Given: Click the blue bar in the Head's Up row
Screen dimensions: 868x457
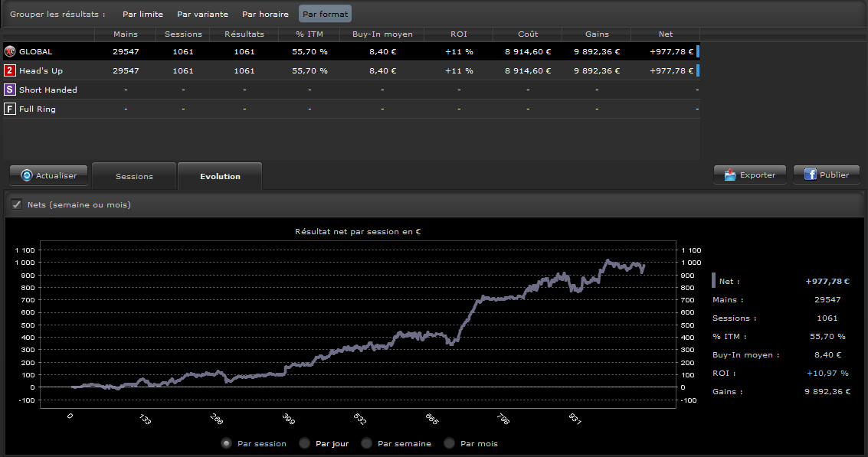Looking at the screenshot, I should pos(697,70).
